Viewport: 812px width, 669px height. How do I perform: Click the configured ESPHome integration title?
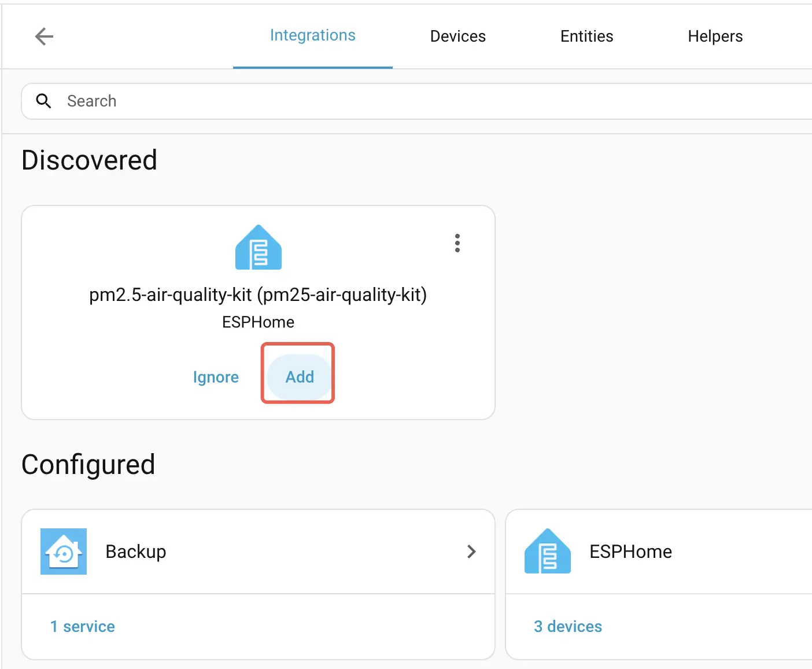[630, 552]
